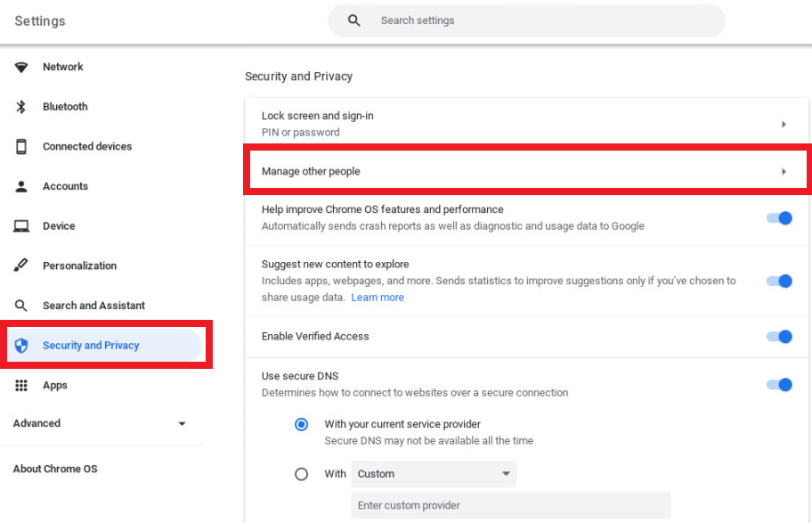Open the Apps section
The width and height of the screenshot is (812, 523).
55,385
